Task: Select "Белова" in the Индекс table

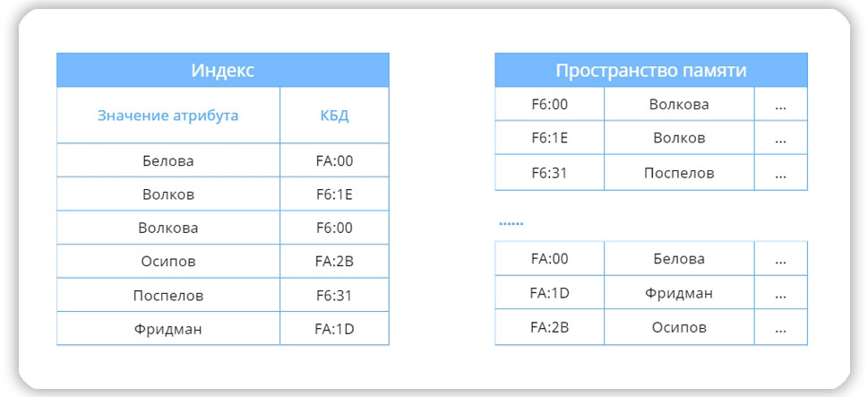Action: click(x=168, y=161)
